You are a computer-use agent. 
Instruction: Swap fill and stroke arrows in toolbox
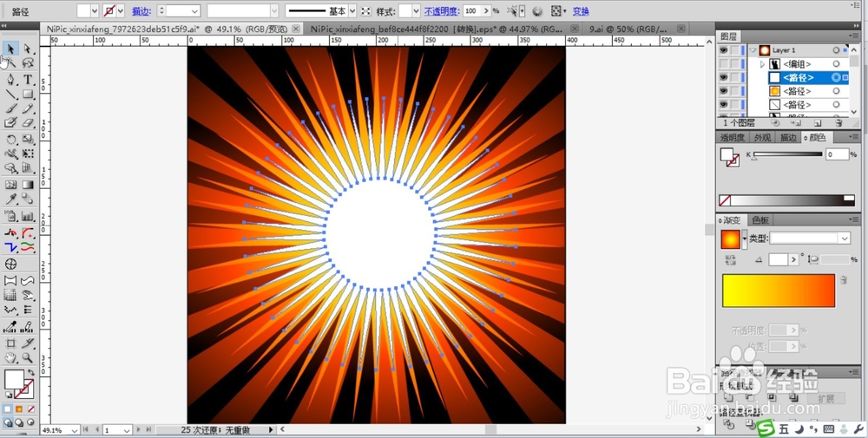pyautogui.click(x=31, y=373)
